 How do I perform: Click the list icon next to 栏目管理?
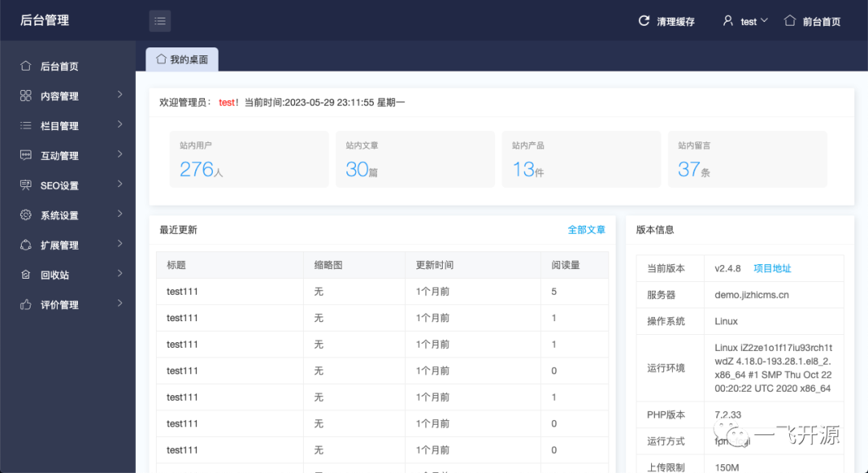tap(26, 125)
